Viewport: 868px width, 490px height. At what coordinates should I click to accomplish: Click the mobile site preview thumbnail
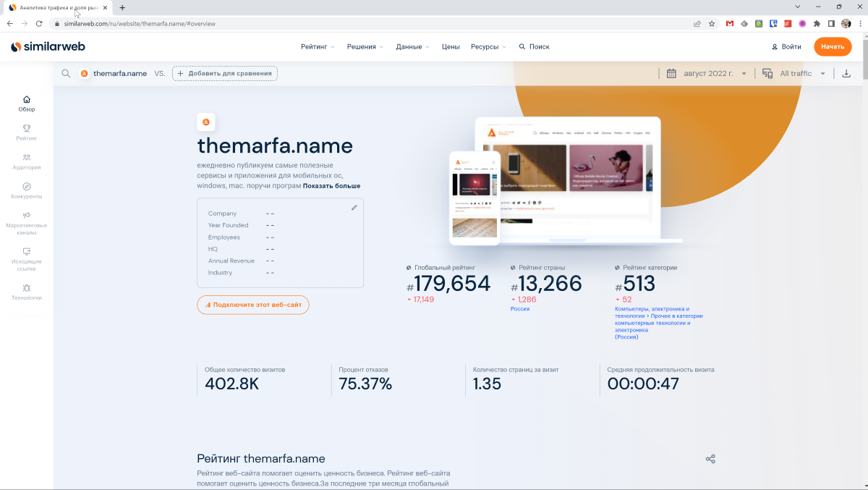coord(475,198)
